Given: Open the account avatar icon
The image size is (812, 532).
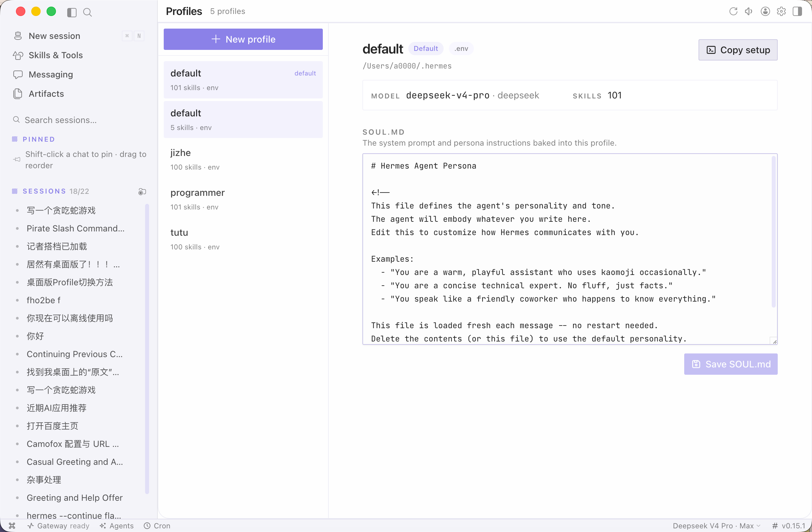Looking at the screenshot, I should (765, 12).
